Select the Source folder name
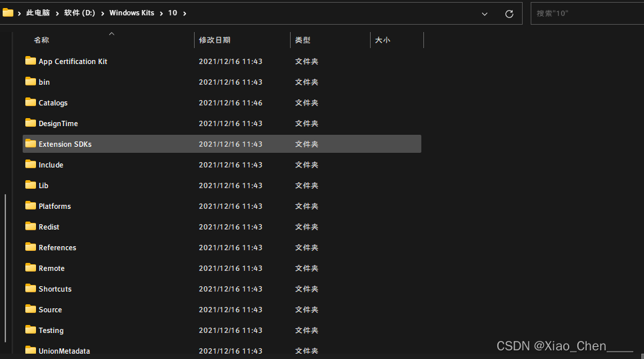The height and width of the screenshot is (359, 644). click(50, 310)
